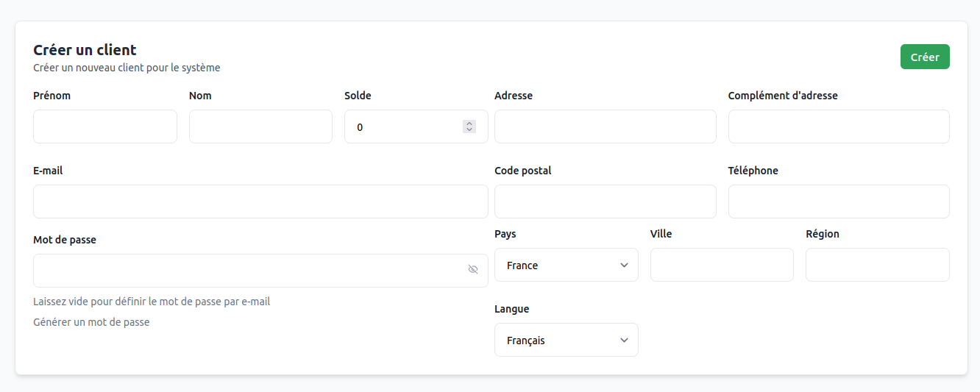The image size is (980, 392).
Task: Decrease the Solde value with down arrow
Action: tap(469, 130)
